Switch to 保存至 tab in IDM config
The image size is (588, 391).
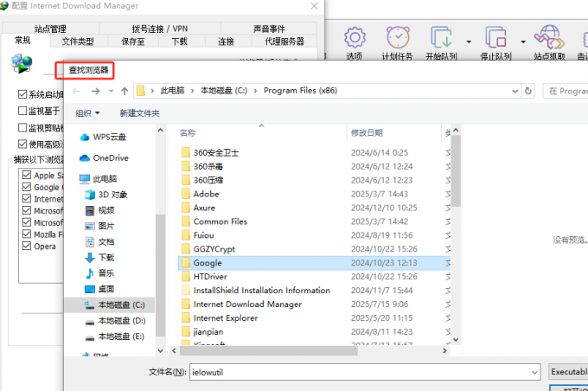pos(133,42)
